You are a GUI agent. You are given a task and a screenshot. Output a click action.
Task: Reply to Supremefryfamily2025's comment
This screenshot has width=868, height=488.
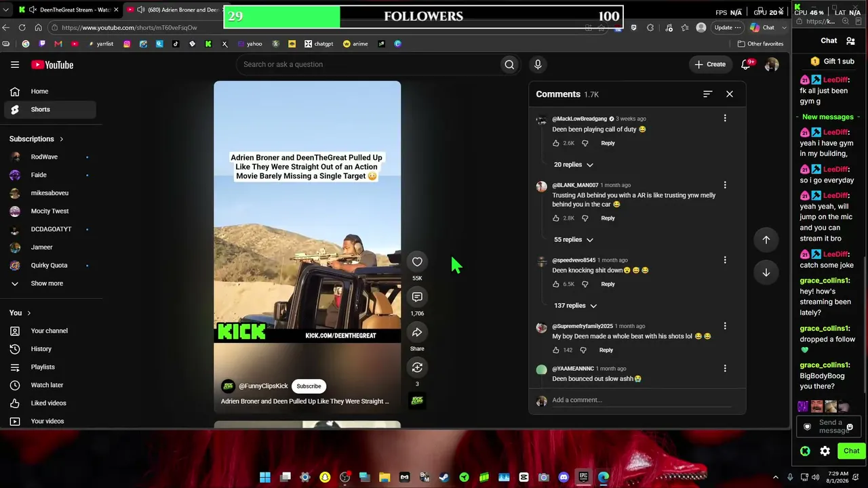[606, 350]
